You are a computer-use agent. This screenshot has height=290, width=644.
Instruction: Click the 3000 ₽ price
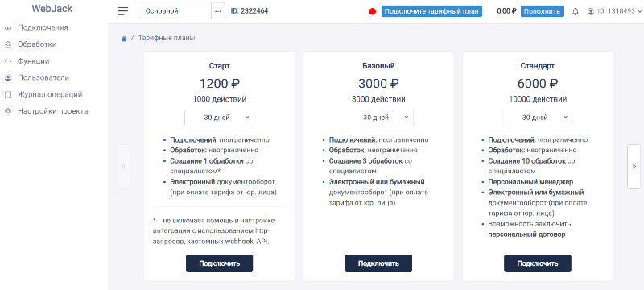coord(378,84)
